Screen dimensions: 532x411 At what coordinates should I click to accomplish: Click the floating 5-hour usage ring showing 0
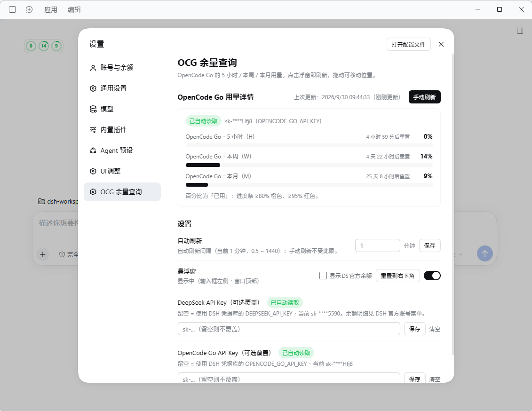point(31,46)
